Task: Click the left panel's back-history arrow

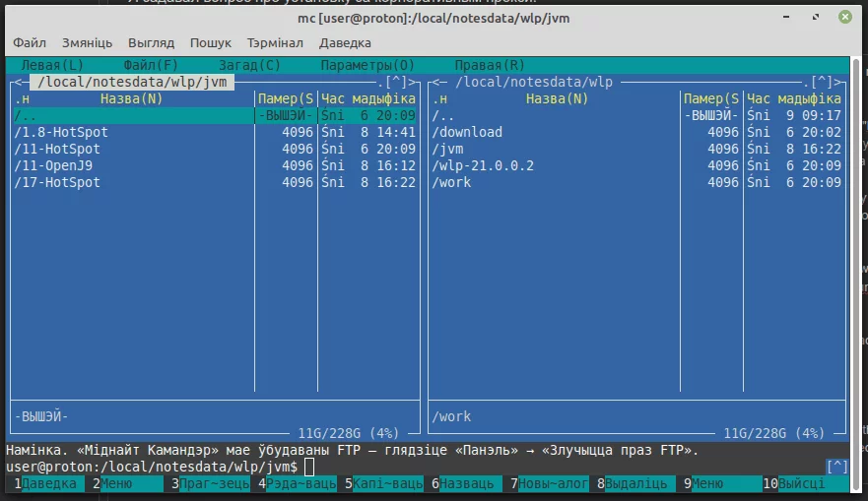Action: 15,83
